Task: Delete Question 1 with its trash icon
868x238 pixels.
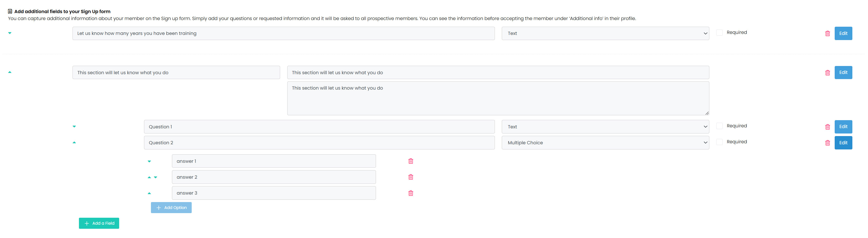Action: pyautogui.click(x=827, y=127)
